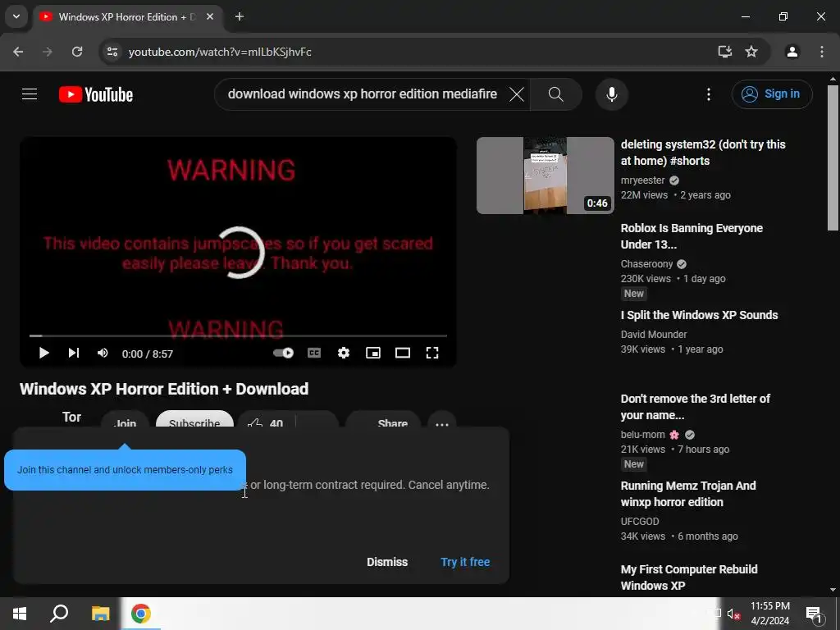Go back with the browser back arrow
The image size is (840, 630).
point(18,52)
